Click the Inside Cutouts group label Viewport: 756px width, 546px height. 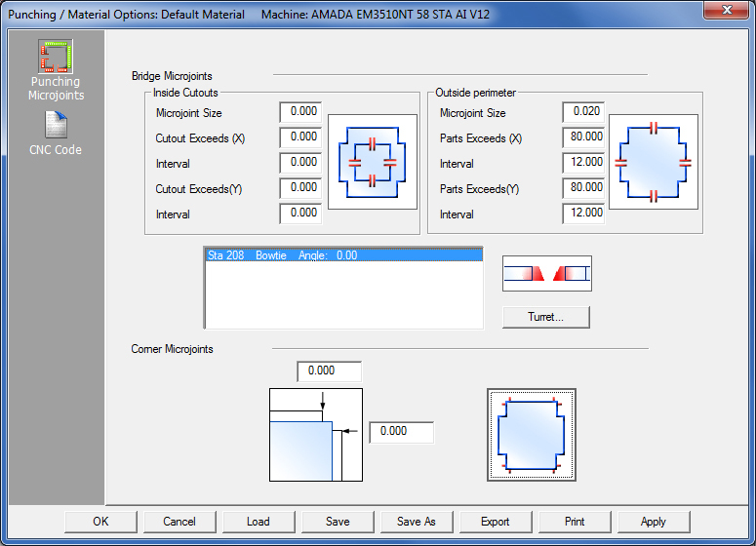tap(185, 93)
